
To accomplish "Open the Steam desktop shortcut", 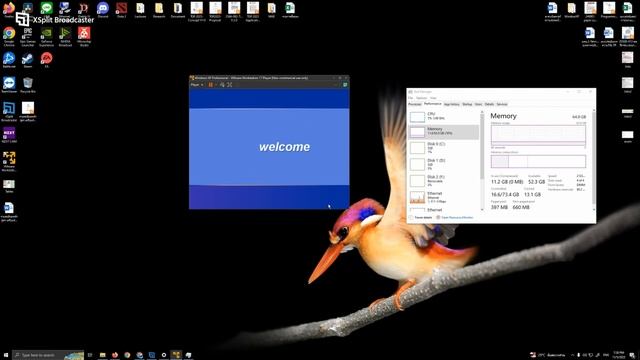I will click(x=28, y=60).
